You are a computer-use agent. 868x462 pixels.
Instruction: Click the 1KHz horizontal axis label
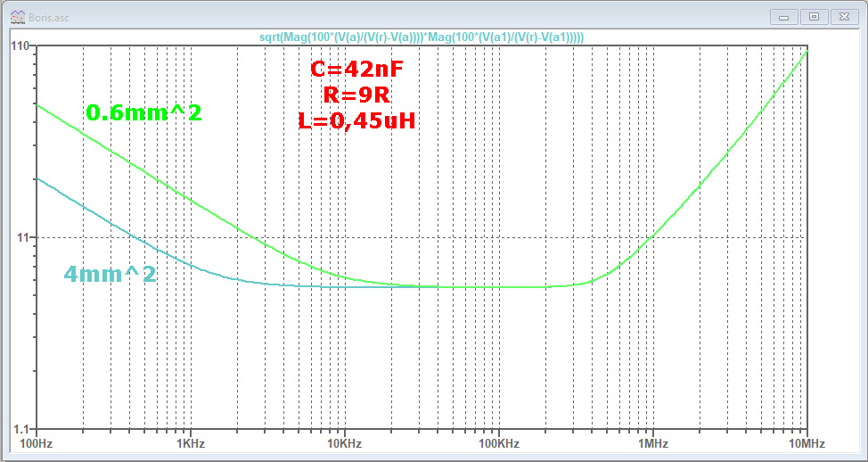[x=191, y=444]
